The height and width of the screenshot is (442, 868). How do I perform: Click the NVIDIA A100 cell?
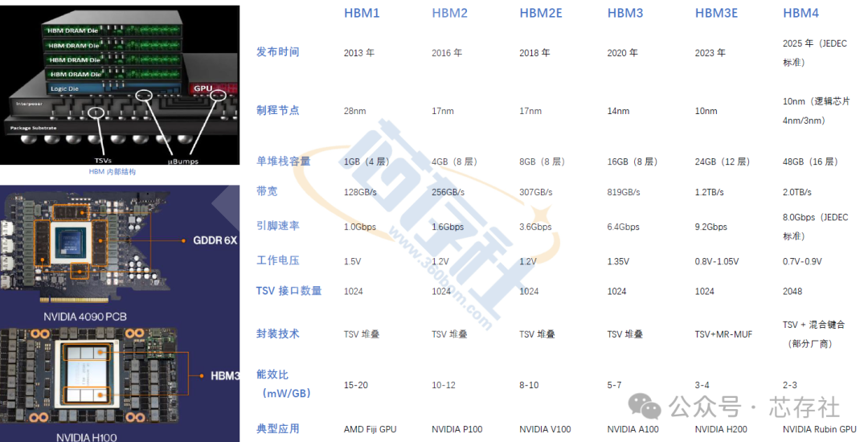tap(633, 429)
